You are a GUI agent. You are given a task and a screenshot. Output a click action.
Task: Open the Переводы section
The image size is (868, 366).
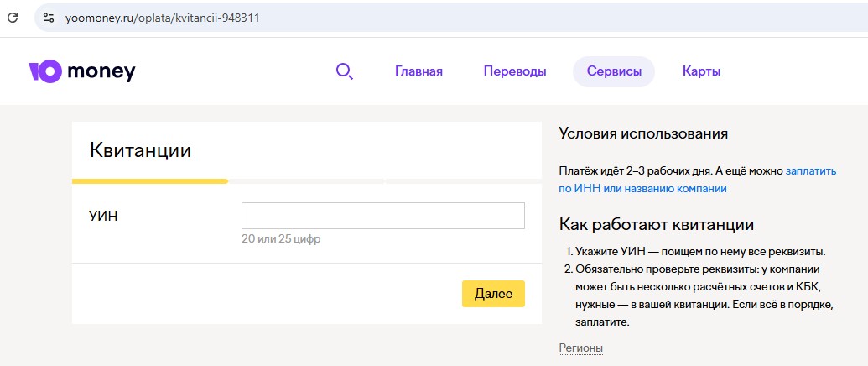coord(514,72)
